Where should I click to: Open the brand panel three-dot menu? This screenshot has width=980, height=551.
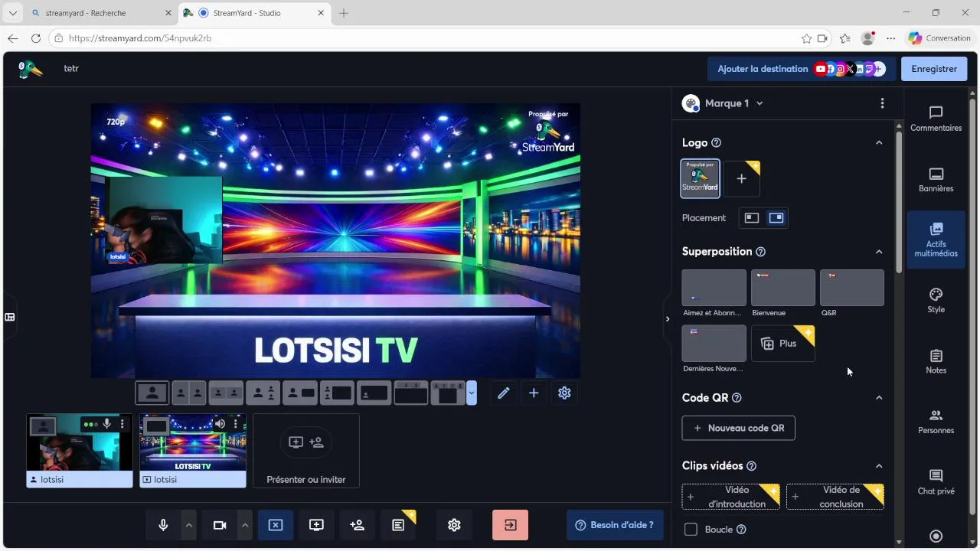(x=882, y=103)
